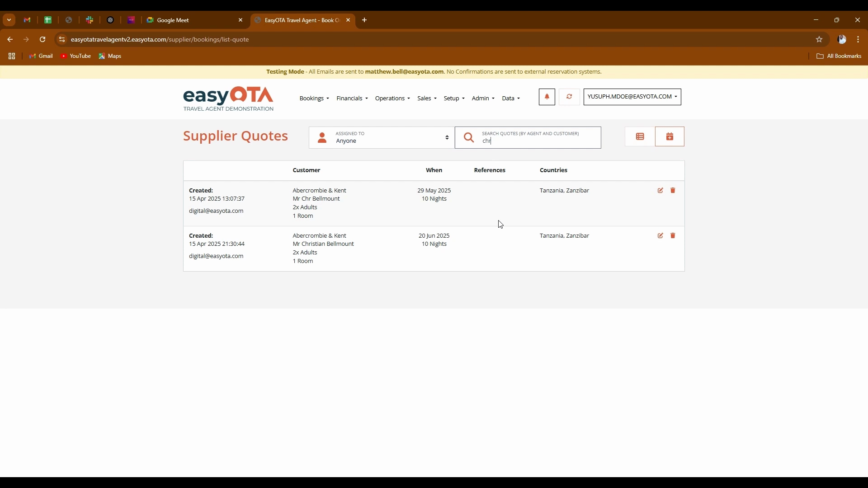The image size is (868, 488).
Task: Open the Sales menu
Action: [427, 99]
